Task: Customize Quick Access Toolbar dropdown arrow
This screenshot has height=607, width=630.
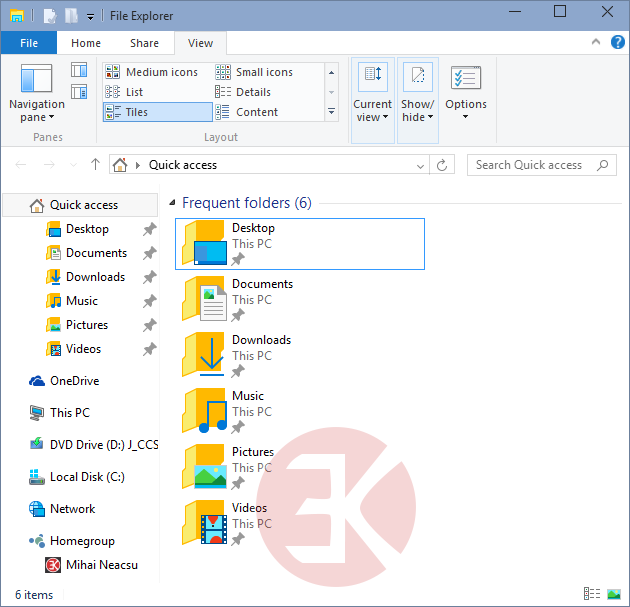Action: click(91, 16)
